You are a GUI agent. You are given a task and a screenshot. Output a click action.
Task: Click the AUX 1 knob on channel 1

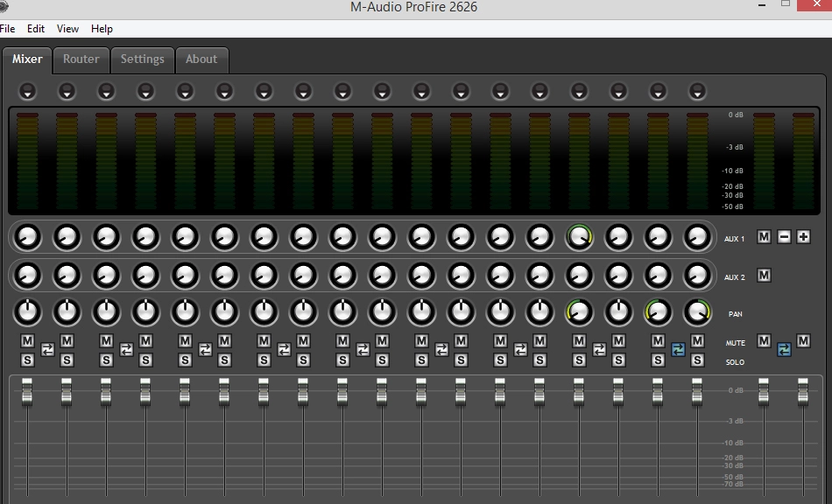pyautogui.click(x=28, y=237)
